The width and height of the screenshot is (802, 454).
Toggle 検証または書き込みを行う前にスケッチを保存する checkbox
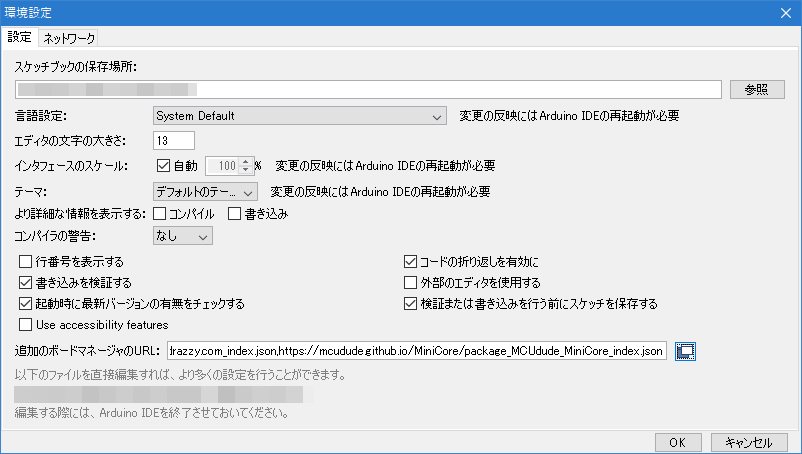coord(410,304)
